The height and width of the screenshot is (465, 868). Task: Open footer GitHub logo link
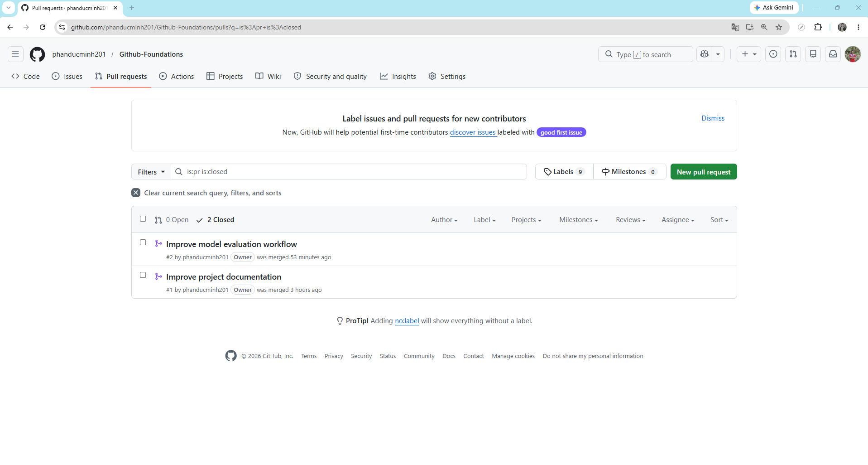pos(231,356)
